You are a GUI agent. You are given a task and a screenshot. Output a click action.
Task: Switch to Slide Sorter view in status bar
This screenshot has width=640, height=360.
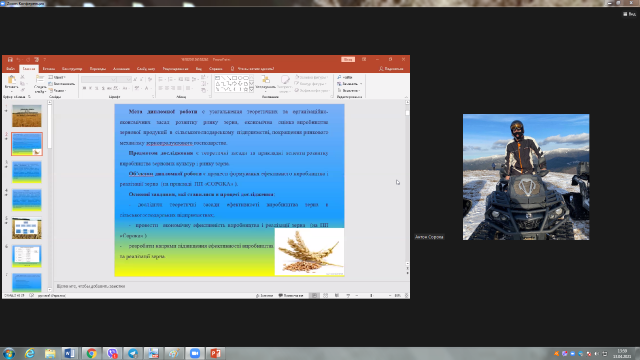(x=325, y=296)
